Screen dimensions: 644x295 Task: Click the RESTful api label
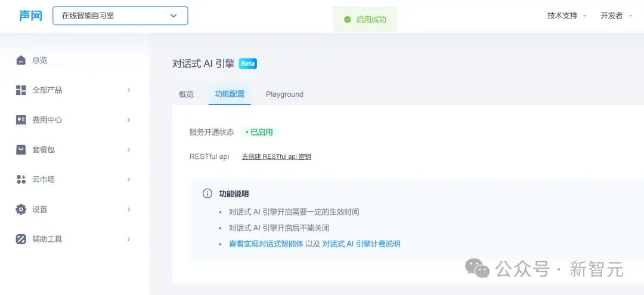click(x=209, y=157)
